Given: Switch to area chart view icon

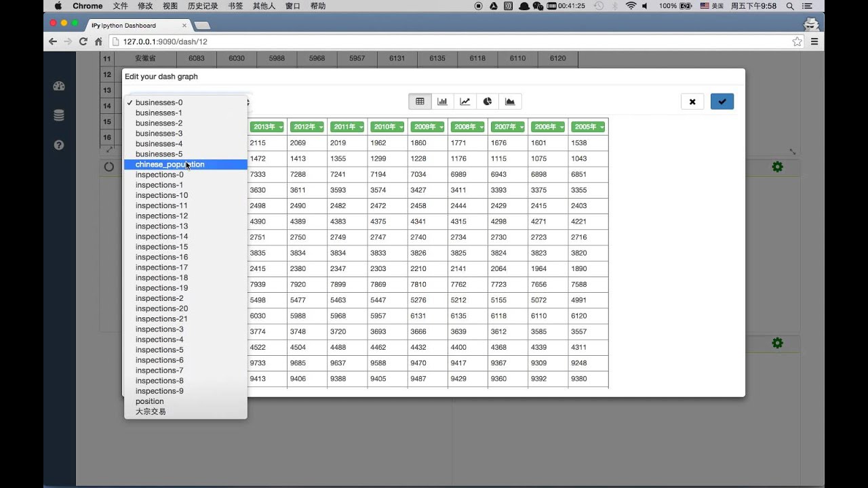Looking at the screenshot, I should [x=510, y=102].
